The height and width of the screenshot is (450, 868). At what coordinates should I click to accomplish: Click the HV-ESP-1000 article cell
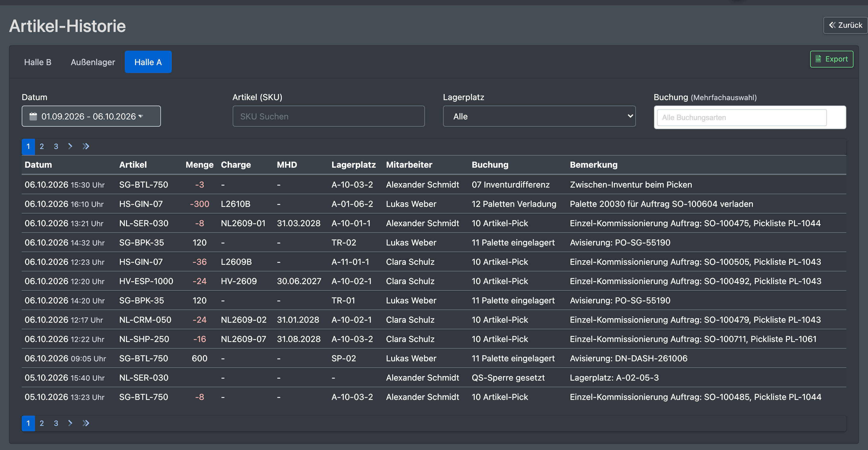click(146, 281)
